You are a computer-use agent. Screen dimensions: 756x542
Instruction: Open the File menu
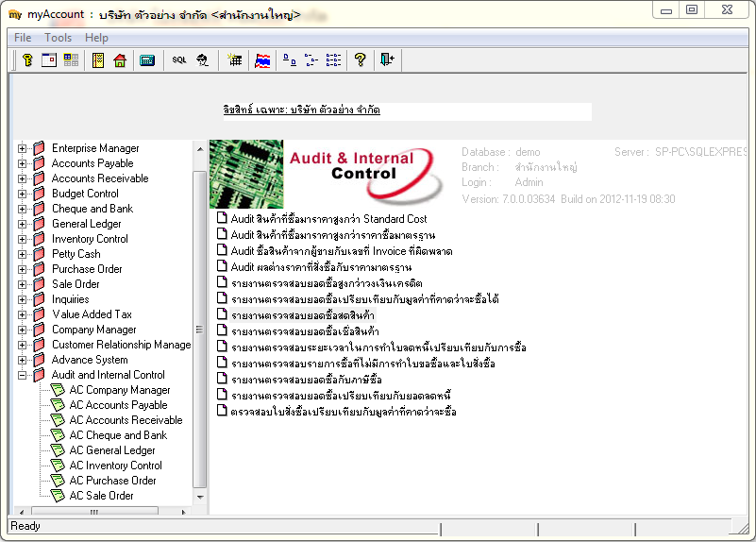[x=23, y=38]
